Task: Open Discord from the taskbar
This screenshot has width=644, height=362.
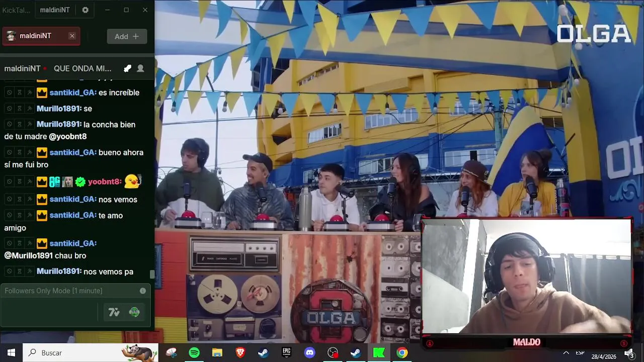Action: click(x=309, y=353)
